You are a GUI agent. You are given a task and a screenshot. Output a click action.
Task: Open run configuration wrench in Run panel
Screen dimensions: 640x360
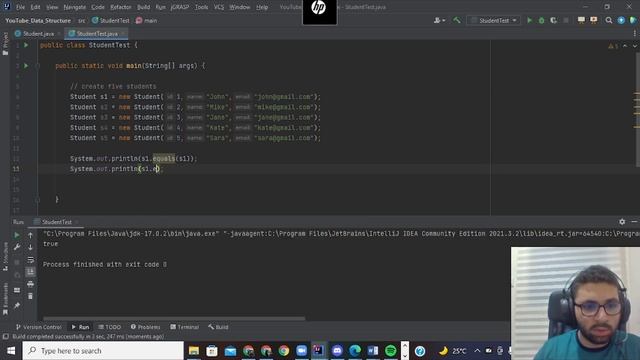[17, 247]
